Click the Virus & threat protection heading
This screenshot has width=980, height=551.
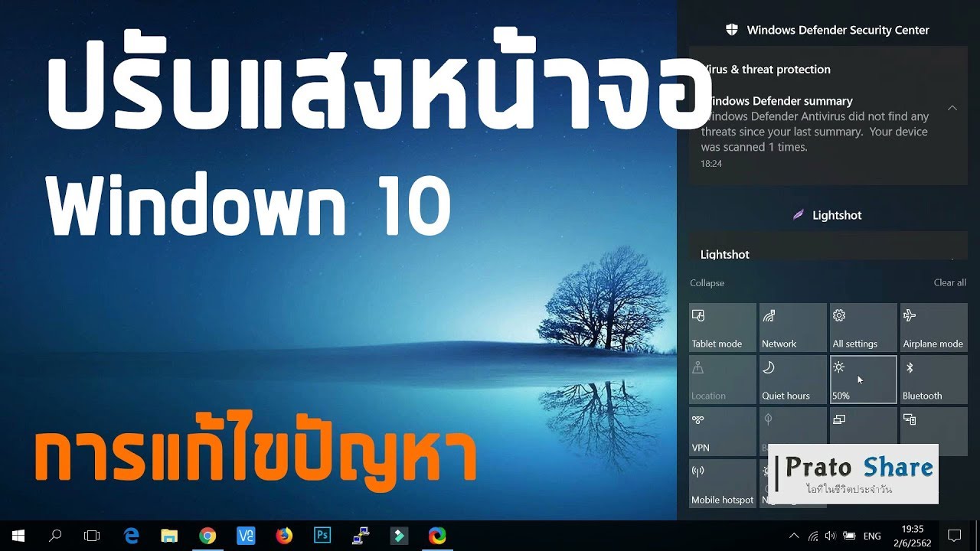click(x=766, y=69)
